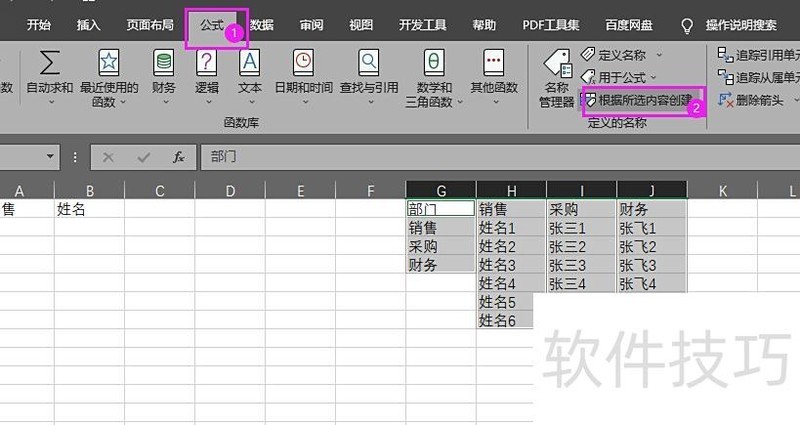Screen dimensions: 800x425
Task: Click Create from Selection (根据所选内容创建)
Action: (x=637, y=100)
